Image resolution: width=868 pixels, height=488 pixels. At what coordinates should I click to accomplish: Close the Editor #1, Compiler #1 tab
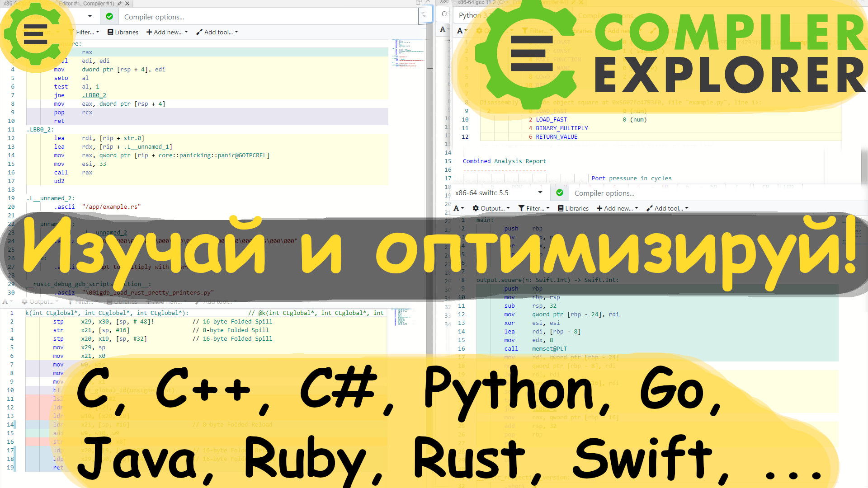127,4
